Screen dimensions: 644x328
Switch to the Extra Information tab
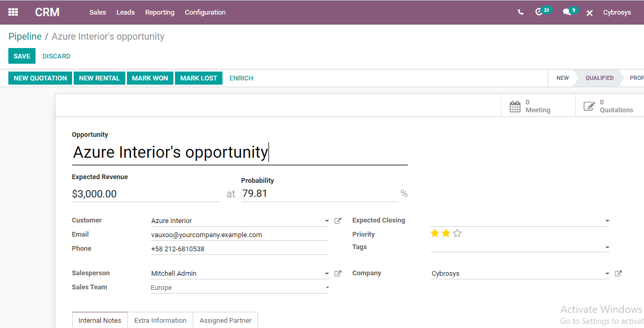click(x=160, y=320)
